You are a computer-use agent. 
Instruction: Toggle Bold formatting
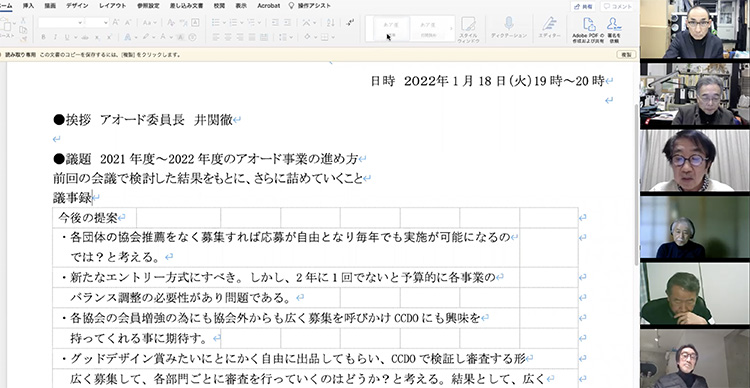43,37
